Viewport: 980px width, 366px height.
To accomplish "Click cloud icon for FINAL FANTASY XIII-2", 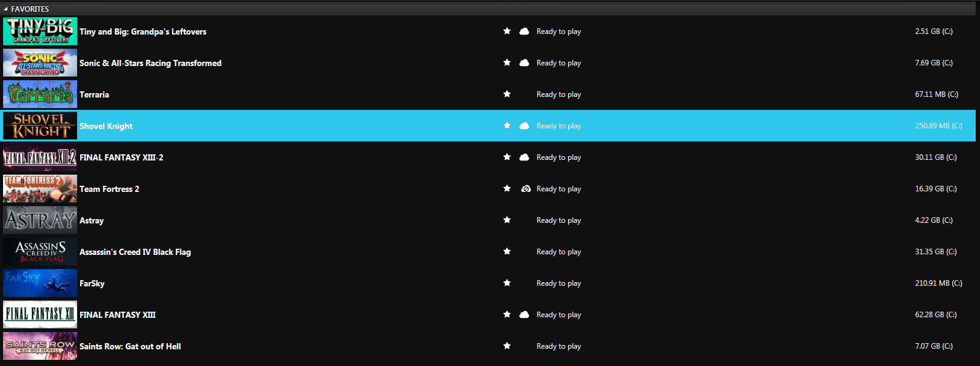I will (x=524, y=157).
